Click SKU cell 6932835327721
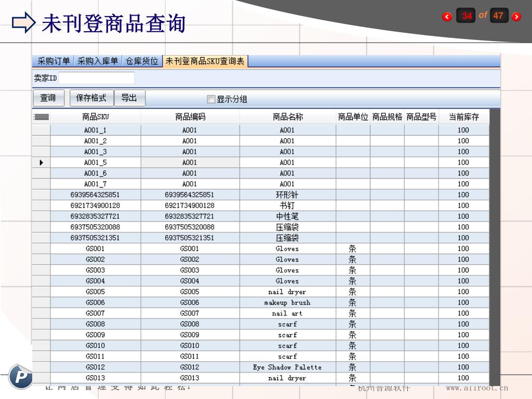The width and height of the screenshot is (532, 399). coord(96,216)
